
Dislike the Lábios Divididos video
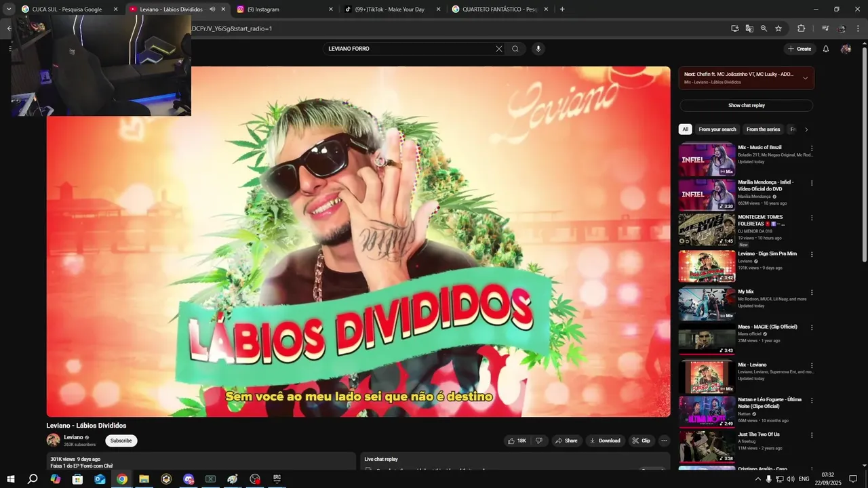tap(539, 441)
